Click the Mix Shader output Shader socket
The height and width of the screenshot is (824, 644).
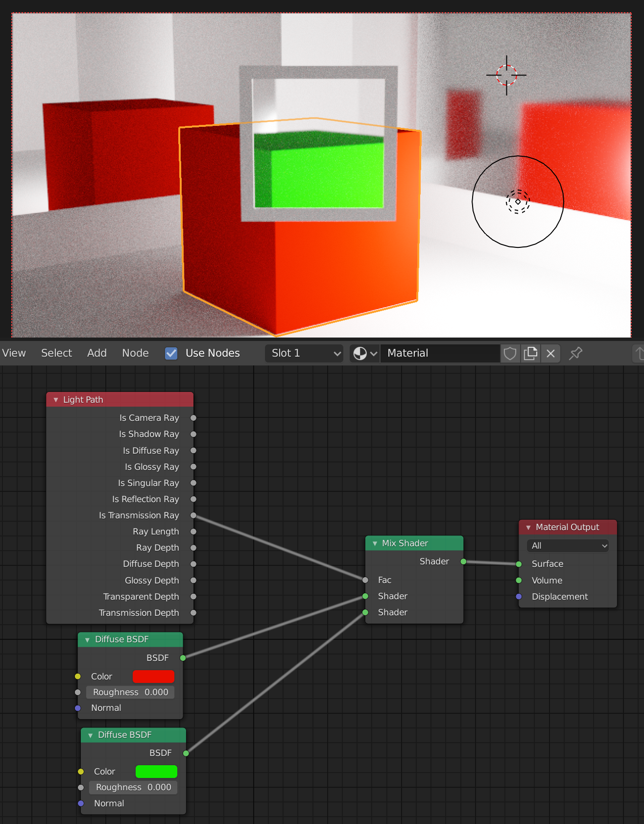463,561
